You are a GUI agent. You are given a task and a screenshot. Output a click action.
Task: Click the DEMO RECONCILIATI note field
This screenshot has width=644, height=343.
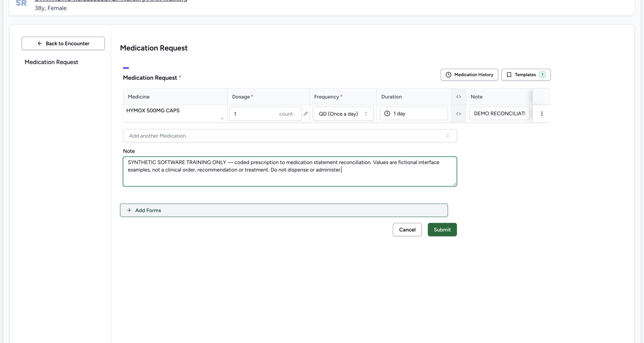pos(499,114)
